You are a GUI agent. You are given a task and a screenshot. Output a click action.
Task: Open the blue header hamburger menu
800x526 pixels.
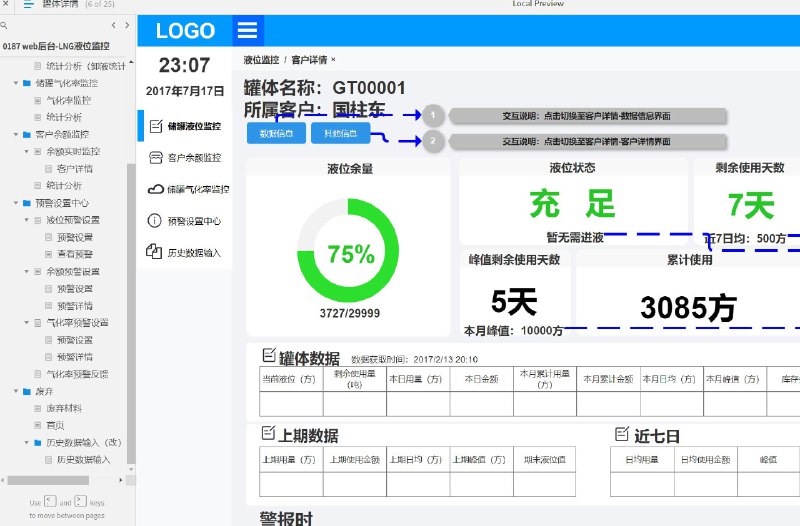pyautogui.click(x=247, y=30)
